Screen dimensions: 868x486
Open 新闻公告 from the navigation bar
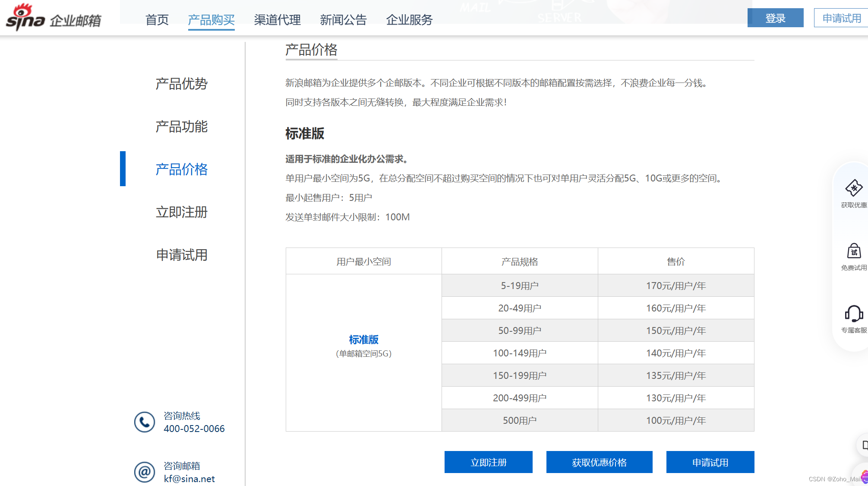(x=343, y=20)
